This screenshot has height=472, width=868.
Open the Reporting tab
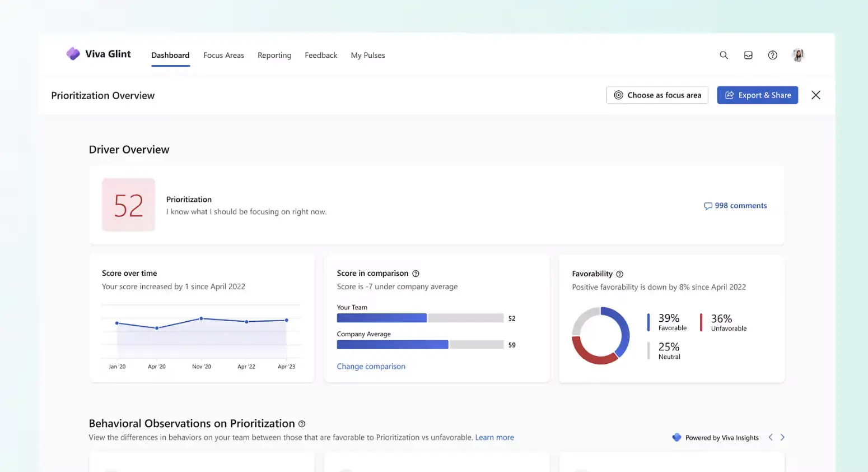(274, 55)
